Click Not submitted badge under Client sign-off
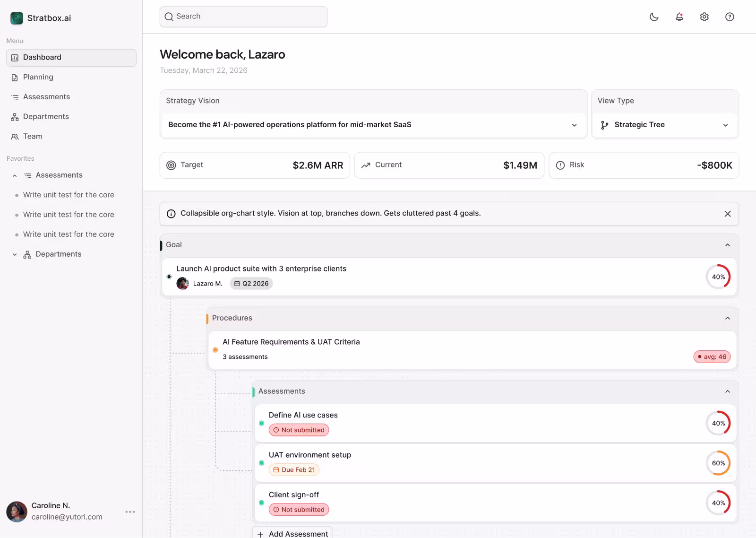 pos(299,510)
